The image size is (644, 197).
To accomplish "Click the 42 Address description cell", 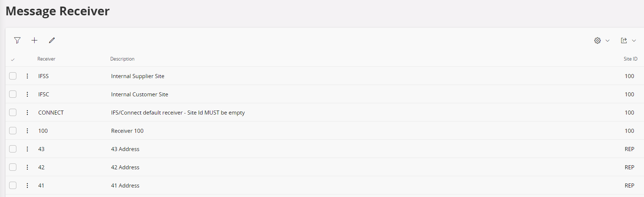I will pos(125,167).
